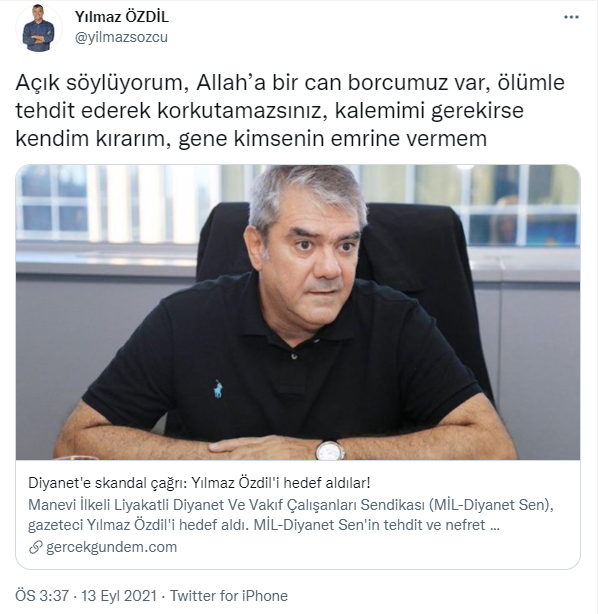Select the date 13 Eyl 2021
599x614 pixels.
coord(119,596)
